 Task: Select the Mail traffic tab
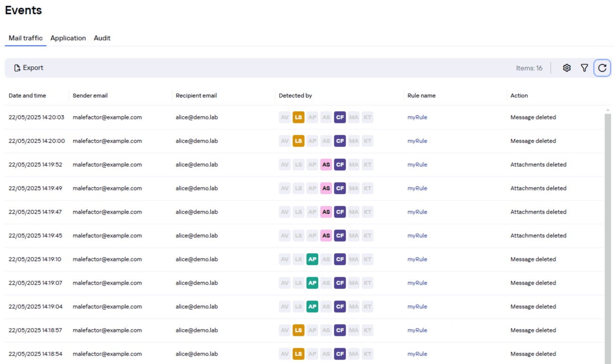(25, 38)
